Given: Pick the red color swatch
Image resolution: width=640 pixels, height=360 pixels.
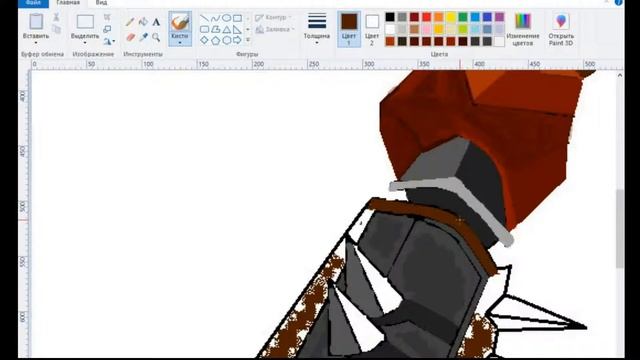Looking at the screenshot, I should click(x=427, y=17).
